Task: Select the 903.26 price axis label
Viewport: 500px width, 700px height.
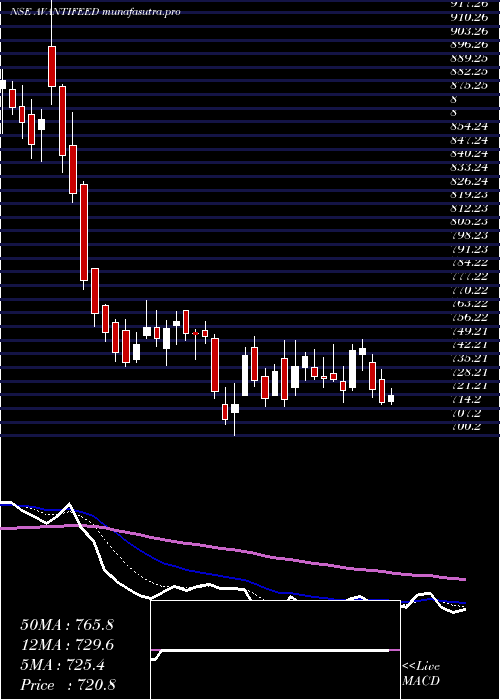Action: (x=469, y=31)
